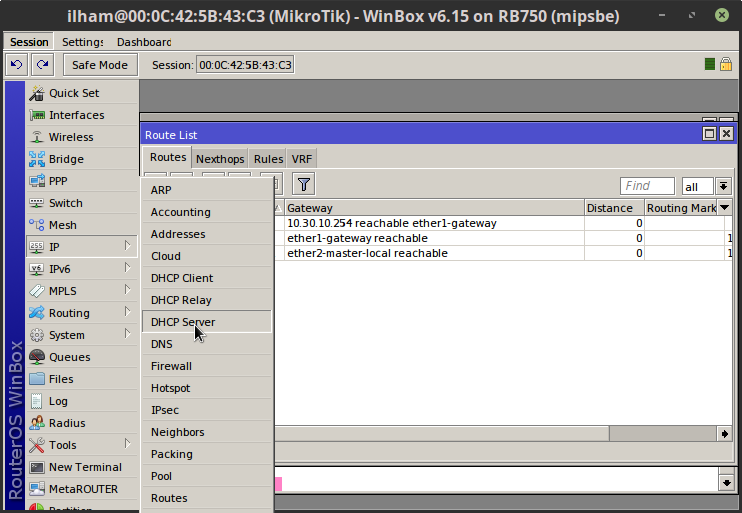
Task: Open the 'all' filter dropdown arrow
Action: point(723,186)
